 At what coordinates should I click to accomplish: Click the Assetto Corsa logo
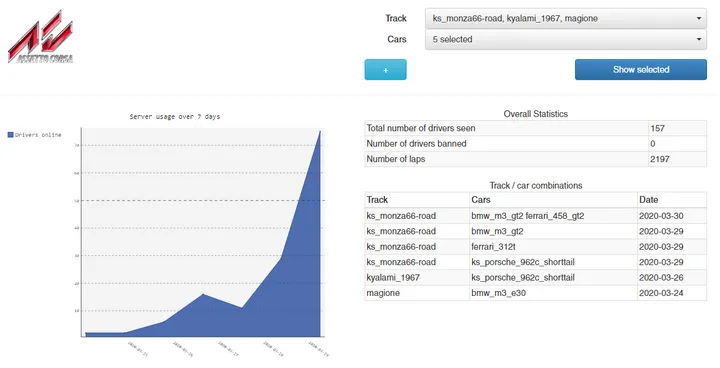coord(40,37)
